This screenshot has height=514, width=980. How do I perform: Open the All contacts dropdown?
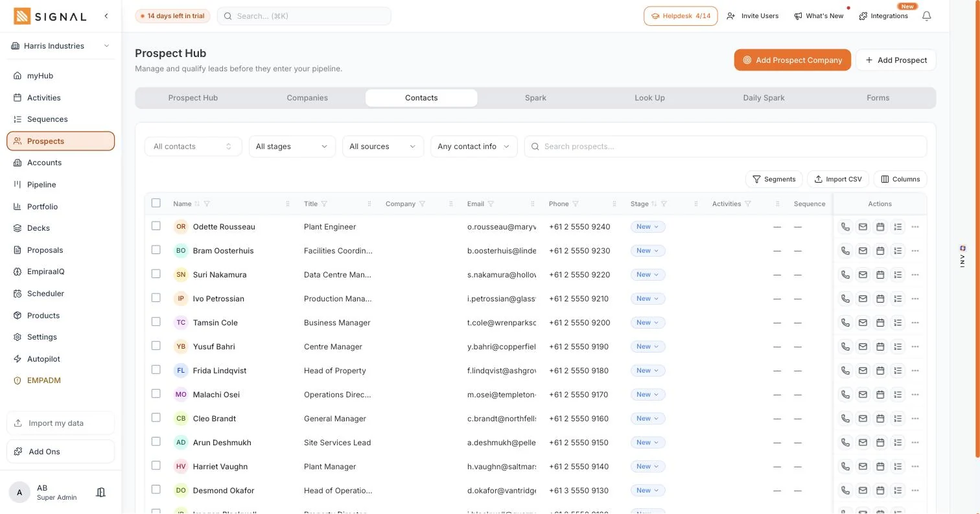(193, 146)
